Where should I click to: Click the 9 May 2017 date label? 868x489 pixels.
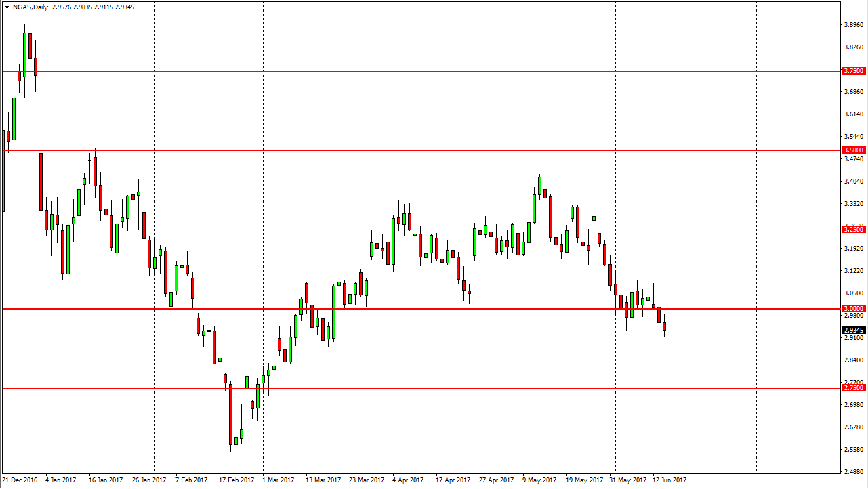click(x=538, y=480)
